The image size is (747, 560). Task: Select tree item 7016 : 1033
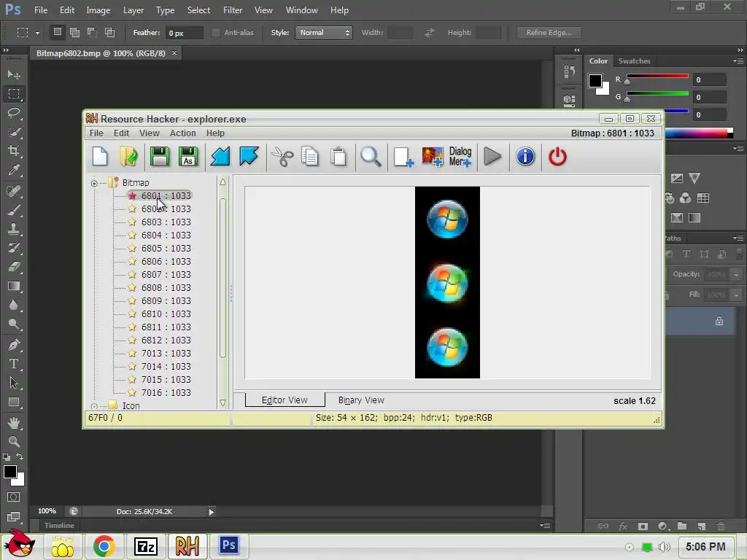click(166, 393)
